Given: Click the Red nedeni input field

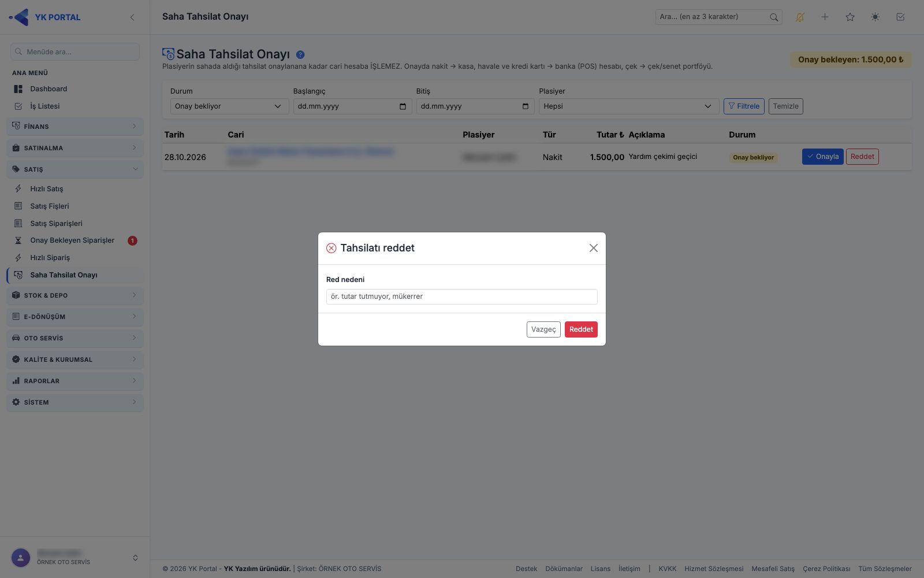Looking at the screenshot, I should pyautogui.click(x=461, y=297).
